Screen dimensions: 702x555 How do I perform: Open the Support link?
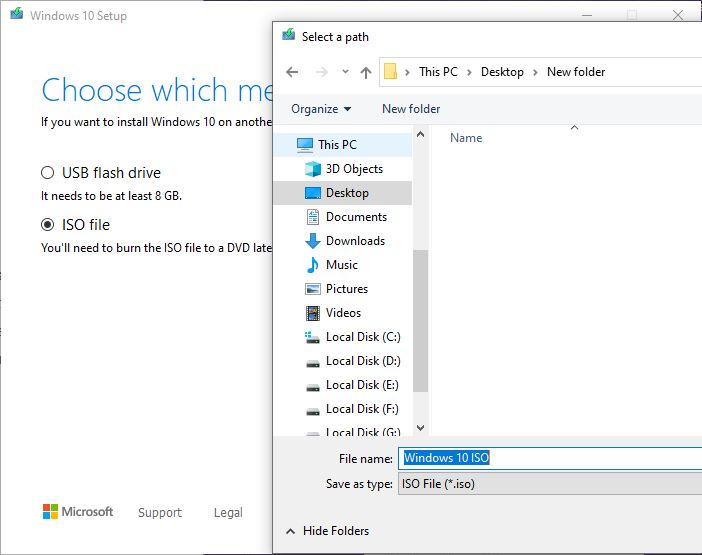(x=160, y=513)
